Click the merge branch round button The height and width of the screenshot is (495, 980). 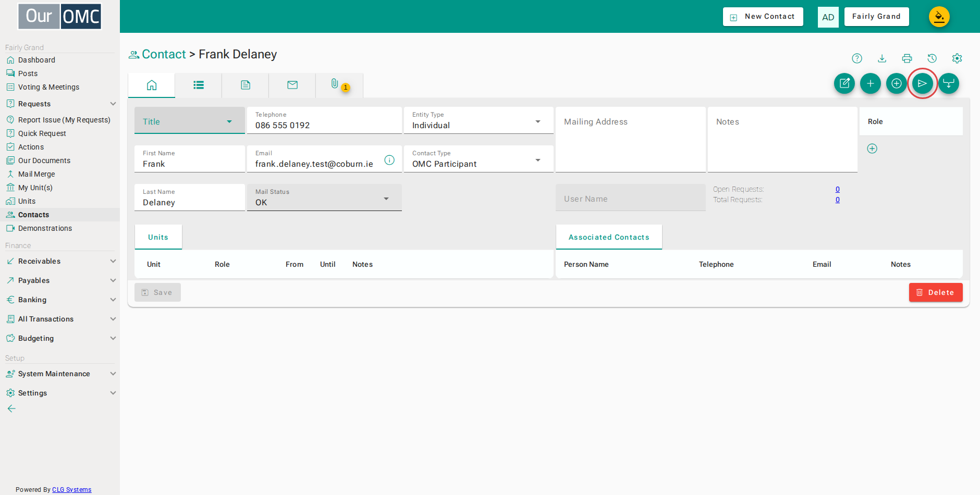pos(949,83)
